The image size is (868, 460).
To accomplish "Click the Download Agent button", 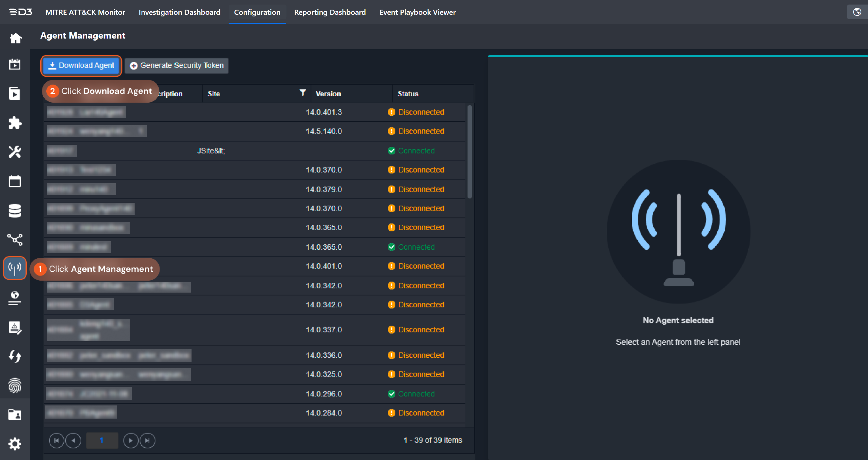I will pos(81,65).
